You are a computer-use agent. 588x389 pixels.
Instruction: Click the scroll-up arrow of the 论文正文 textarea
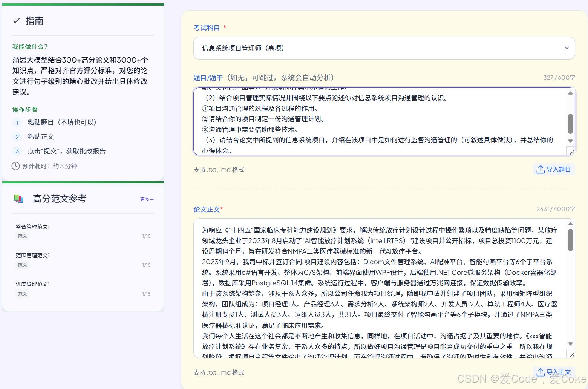[570, 224]
